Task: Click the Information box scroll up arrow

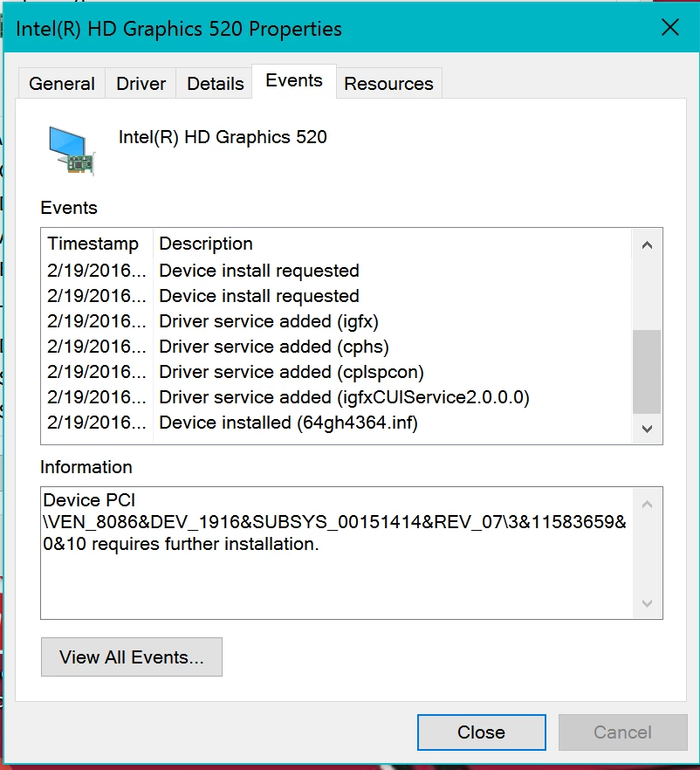Action: point(647,505)
